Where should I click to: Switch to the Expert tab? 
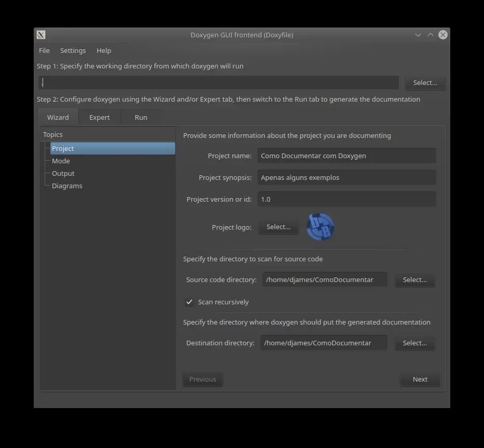(100, 117)
